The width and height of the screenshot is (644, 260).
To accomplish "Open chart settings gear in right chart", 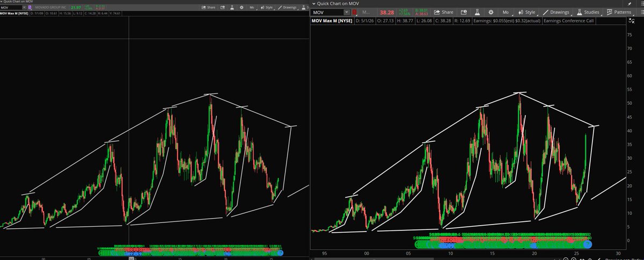I will click(x=491, y=12).
